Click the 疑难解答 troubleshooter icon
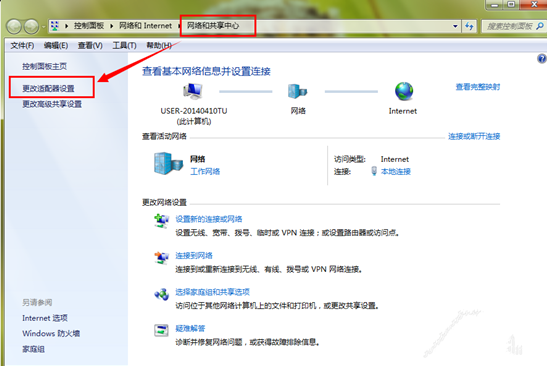 tap(162, 330)
